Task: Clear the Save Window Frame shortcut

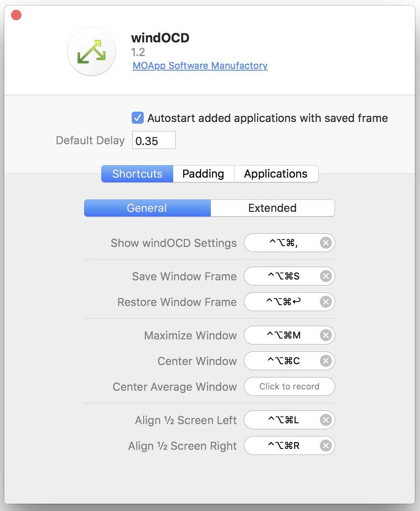Action: 325,276
